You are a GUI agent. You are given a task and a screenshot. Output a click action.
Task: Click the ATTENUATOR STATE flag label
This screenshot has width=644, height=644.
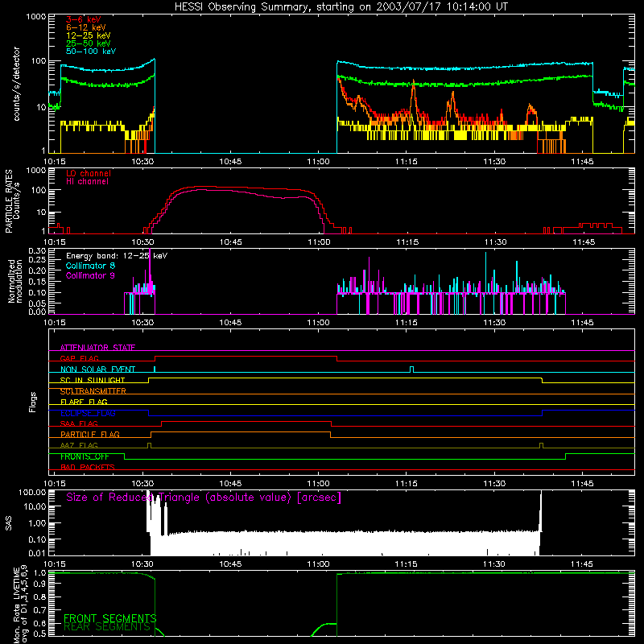tap(97, 348)
